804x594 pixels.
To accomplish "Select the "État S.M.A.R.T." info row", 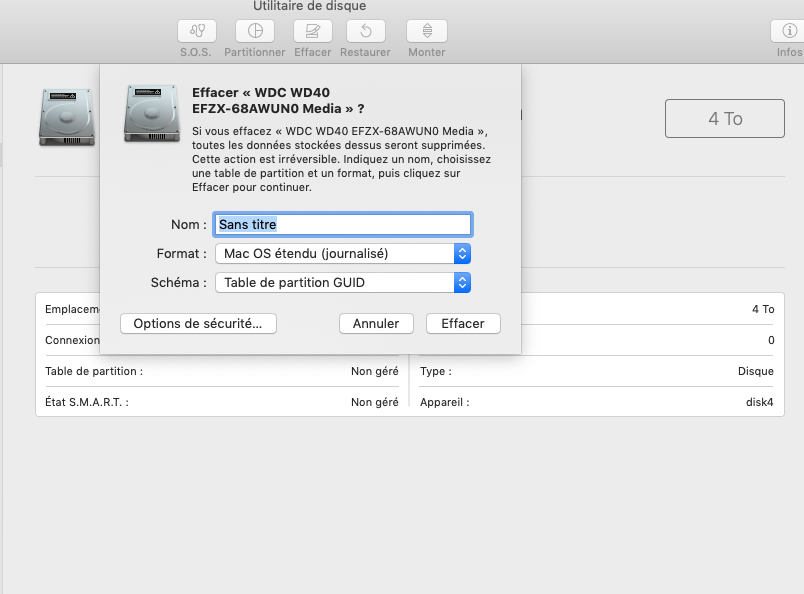I will click(x=221, y=402).
